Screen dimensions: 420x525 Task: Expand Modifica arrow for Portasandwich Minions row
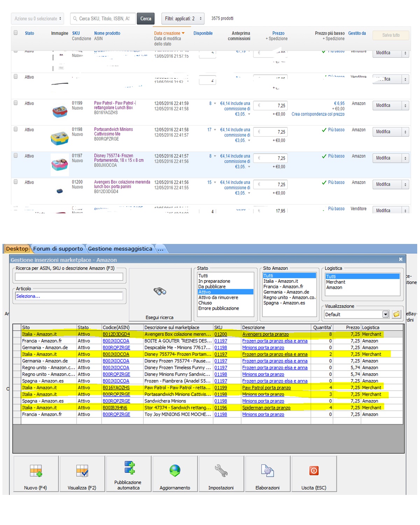pos(405,132)
